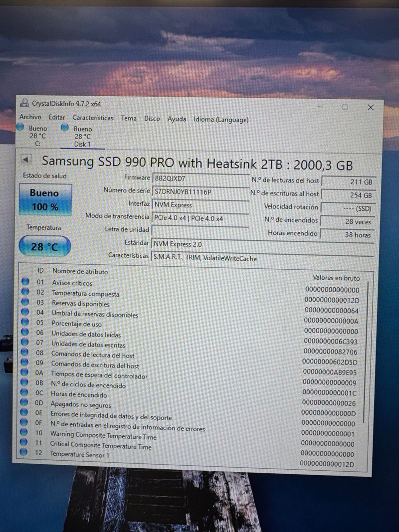Click the status circle for Tiempos de espera del controlador
The image size is (399, 532).
pyautogui.click(x=24, y=372)
